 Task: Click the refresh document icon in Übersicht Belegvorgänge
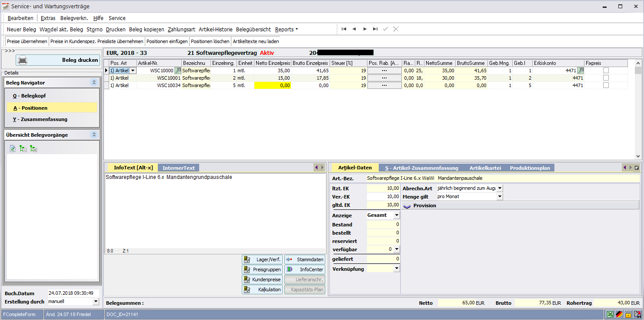[13, 149]
